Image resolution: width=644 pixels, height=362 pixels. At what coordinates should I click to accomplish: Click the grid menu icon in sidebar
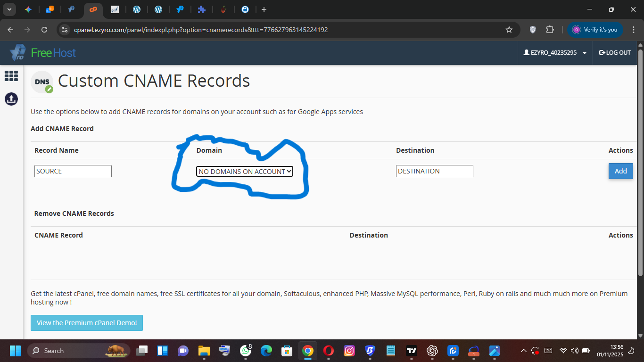(x=11, y=76)
